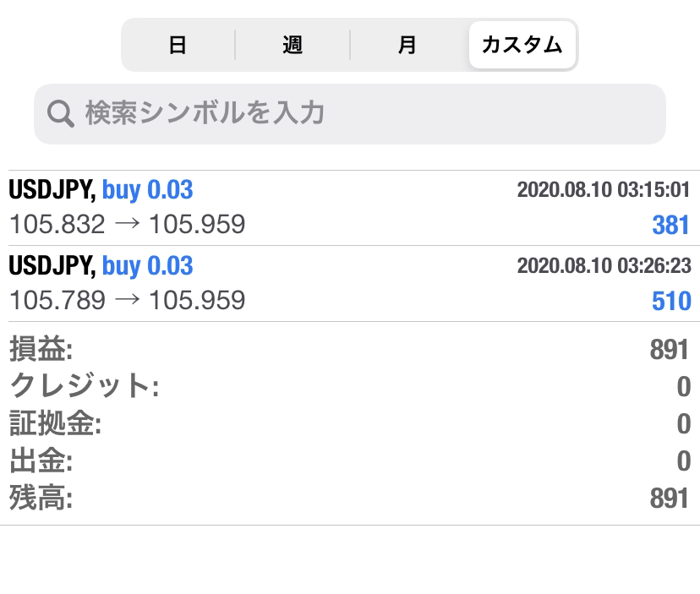
Task: Click the magnifier search icon
Action: tap(61, 114)
